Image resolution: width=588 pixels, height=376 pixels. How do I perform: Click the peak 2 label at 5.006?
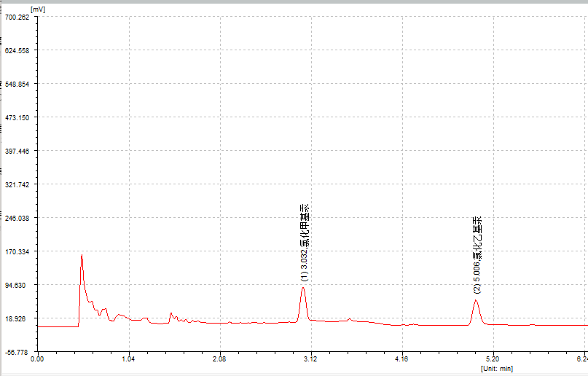pyautogui.click(x=477, y=254)
